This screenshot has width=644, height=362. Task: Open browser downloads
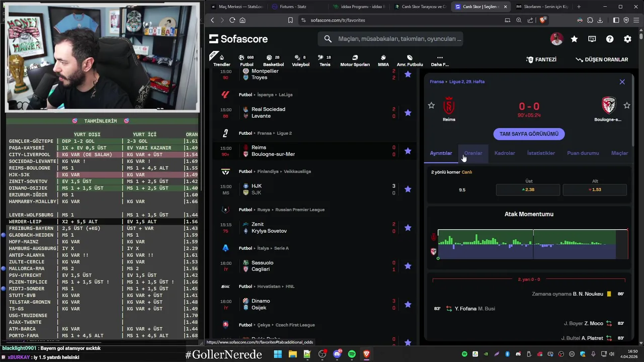pyautogui.click(x=600, y=20)
